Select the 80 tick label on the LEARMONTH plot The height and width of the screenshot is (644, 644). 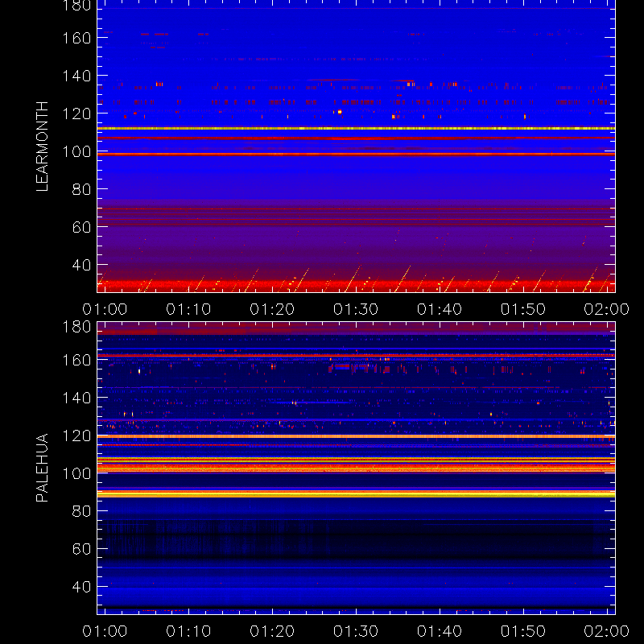(82, 190)
